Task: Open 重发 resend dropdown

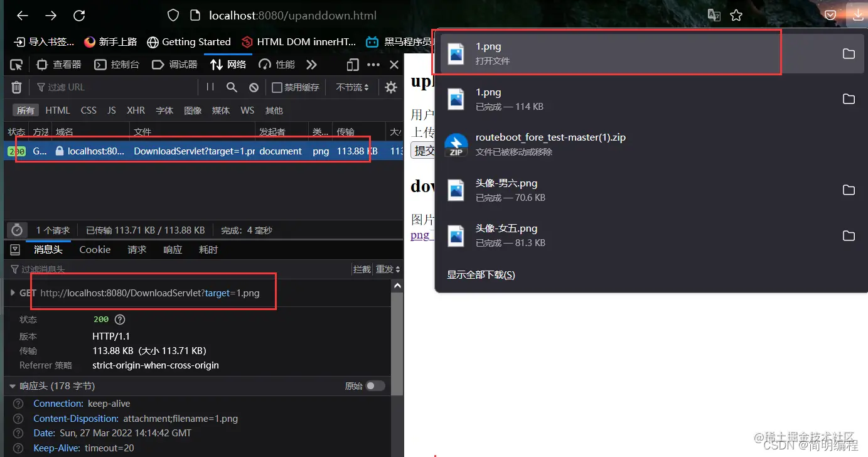Action: pyautogui.click(x=387, y=269)
